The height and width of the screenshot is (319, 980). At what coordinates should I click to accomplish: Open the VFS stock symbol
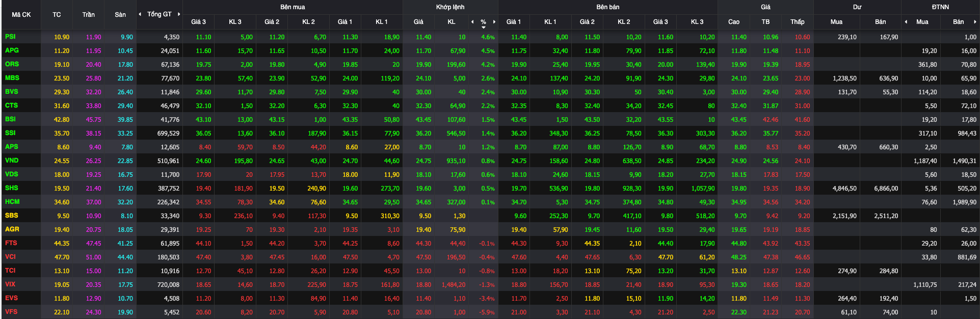pyautogui.click(x=11, y=312)
